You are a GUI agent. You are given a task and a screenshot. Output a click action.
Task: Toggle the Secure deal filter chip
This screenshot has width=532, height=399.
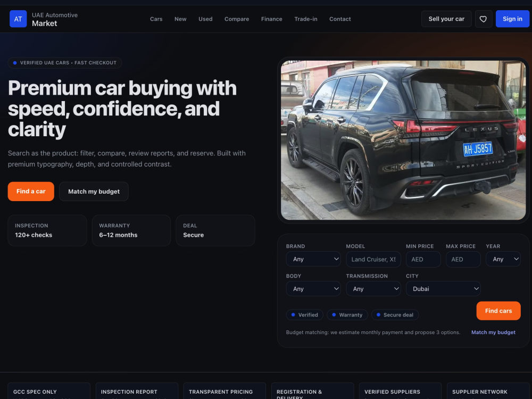pos(395,315)
